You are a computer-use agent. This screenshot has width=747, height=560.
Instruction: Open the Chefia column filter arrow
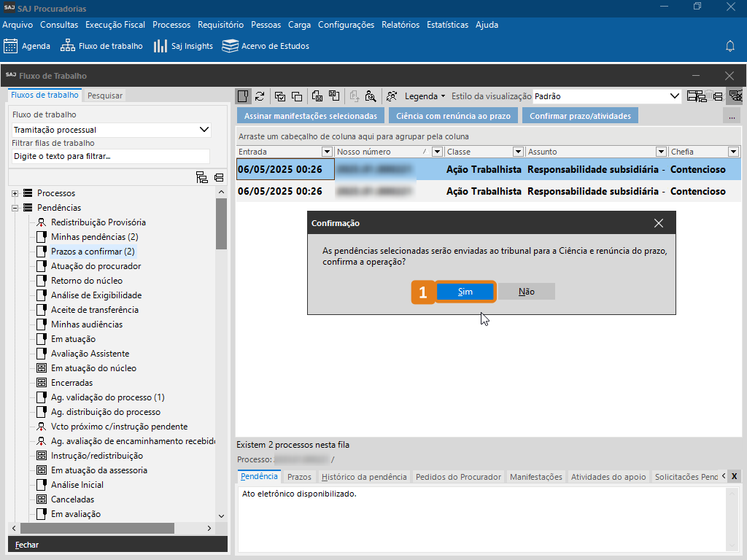pos(733,152)
